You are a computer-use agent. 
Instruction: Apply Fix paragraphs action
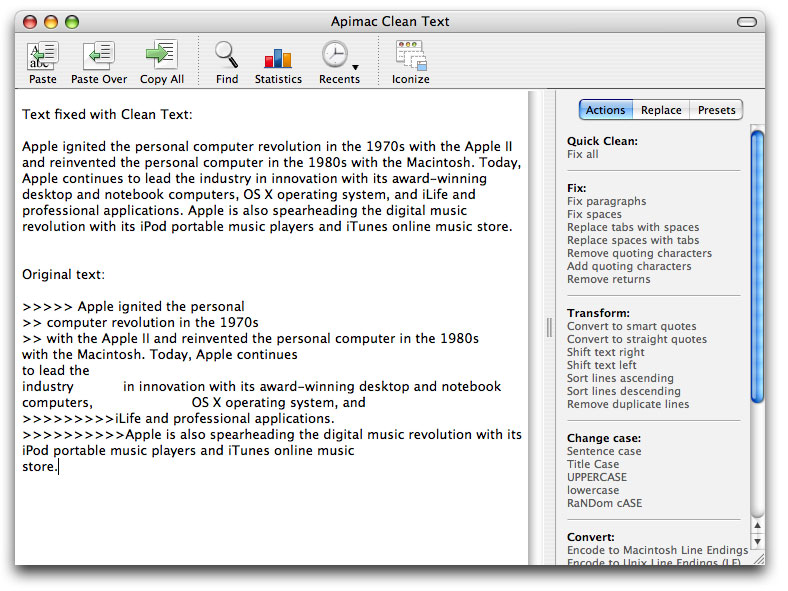[607, 202]
